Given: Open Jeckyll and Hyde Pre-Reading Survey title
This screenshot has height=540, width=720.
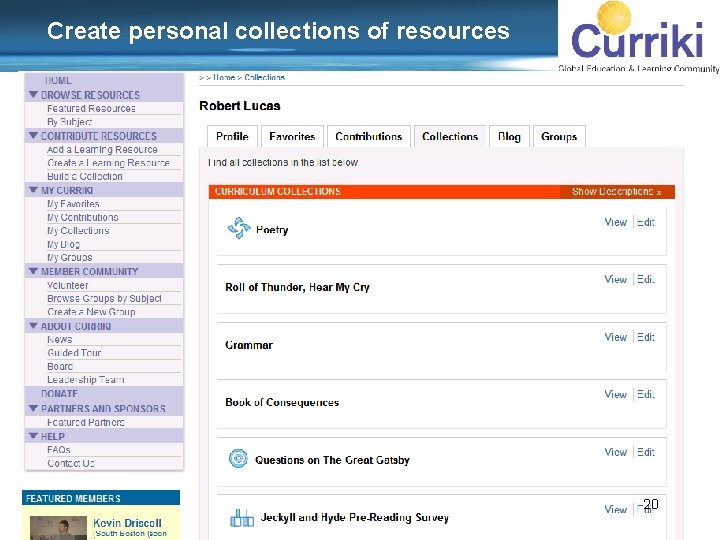Looking at the screenshot, I should point(354,518).
